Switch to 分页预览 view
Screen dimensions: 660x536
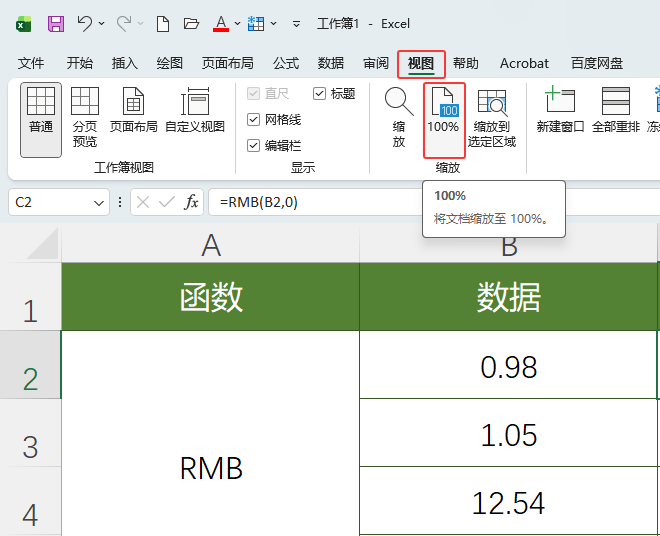click(85, 117)
